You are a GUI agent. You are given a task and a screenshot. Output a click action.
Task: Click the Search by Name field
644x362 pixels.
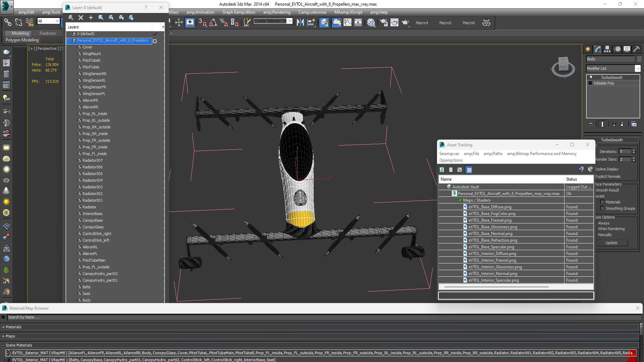pyautogui.click(x=324, y=317)
